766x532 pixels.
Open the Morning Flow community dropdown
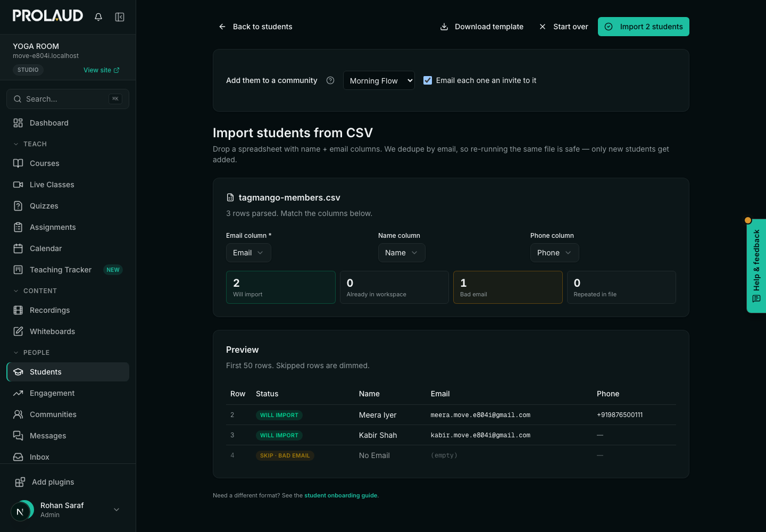pyautogui.click(x=379, y=80)
